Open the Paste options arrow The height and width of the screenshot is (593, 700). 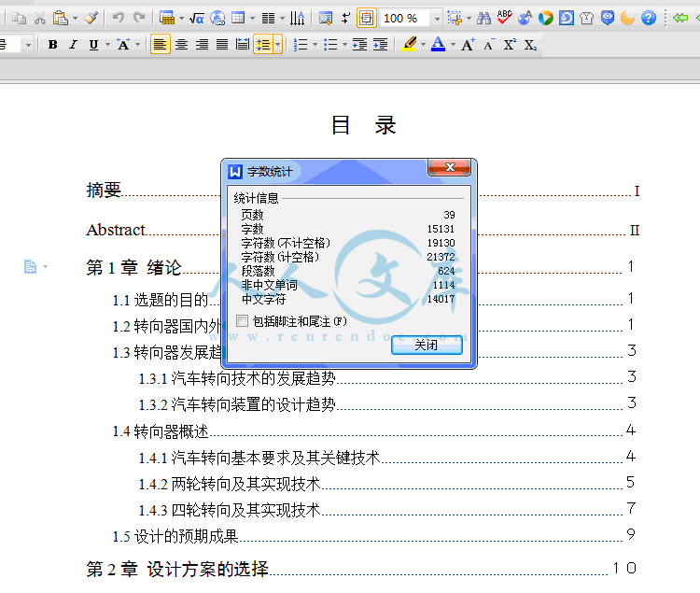pyautogui.click(x=75, y=19)
